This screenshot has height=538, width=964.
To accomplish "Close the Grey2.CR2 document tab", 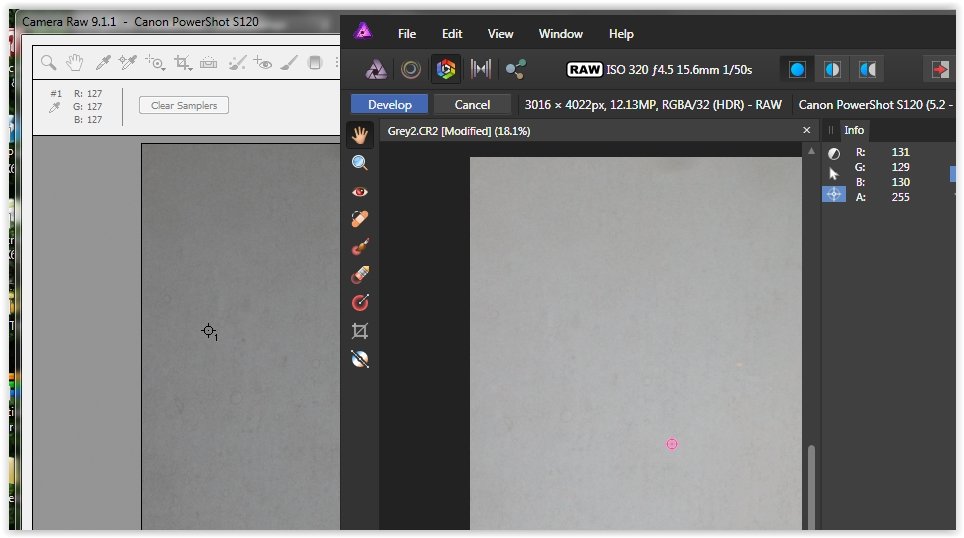I will point(807,130).
